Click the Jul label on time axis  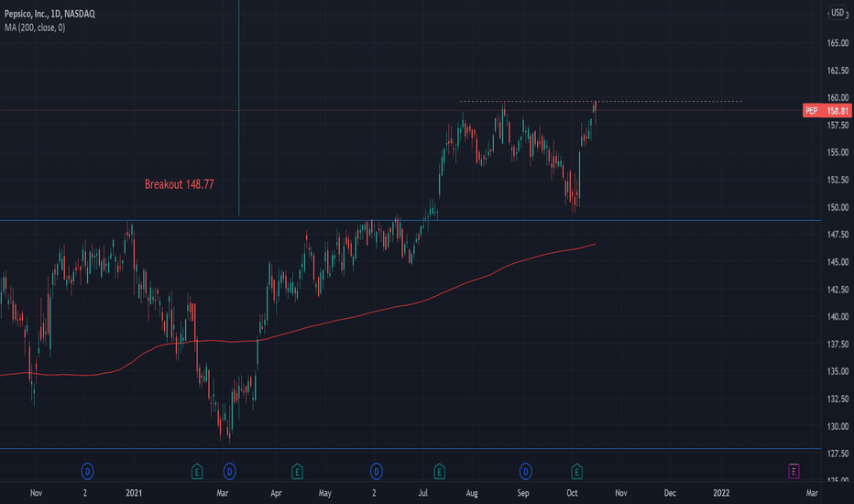[x=422, y=493]
